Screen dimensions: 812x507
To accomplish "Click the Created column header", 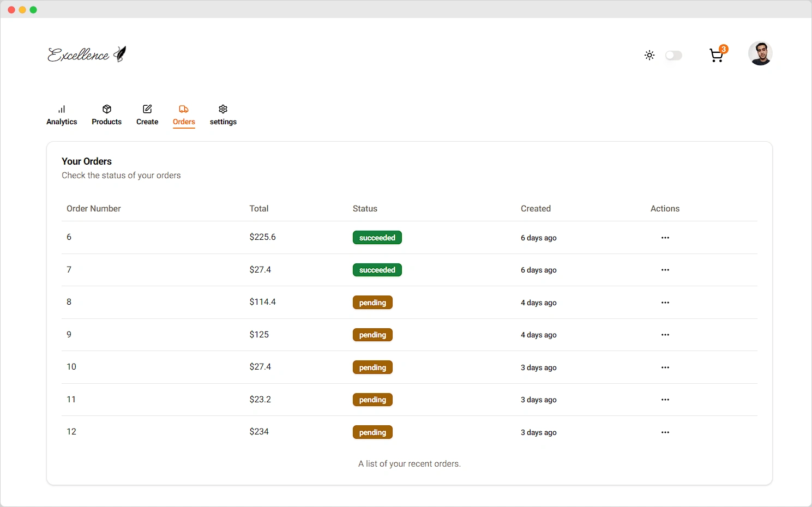I will tap(536, 209).
